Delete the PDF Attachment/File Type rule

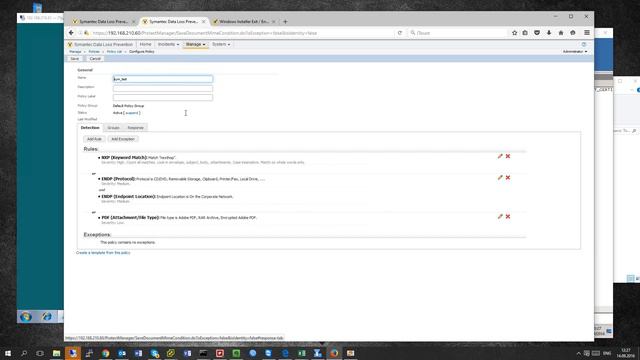pos(508,216)
